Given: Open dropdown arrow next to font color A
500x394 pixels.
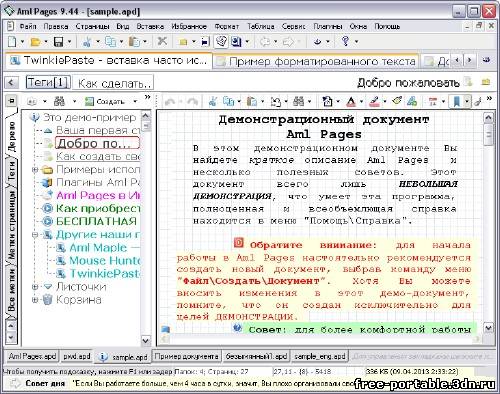Looking at the screenshot, I should tap(361, 101).
